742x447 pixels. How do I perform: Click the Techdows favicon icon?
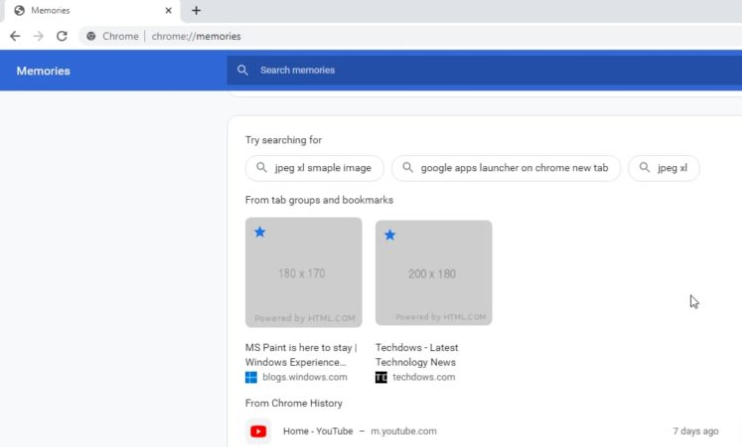381,377
